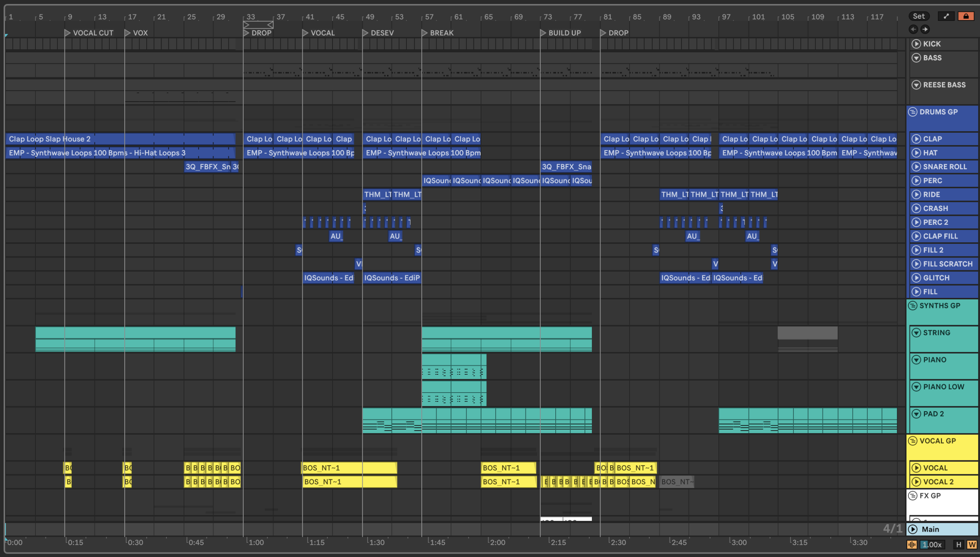Click the play icon on the KICK track
This screenshot has width=980, height=557.
(x=916, y=44)
